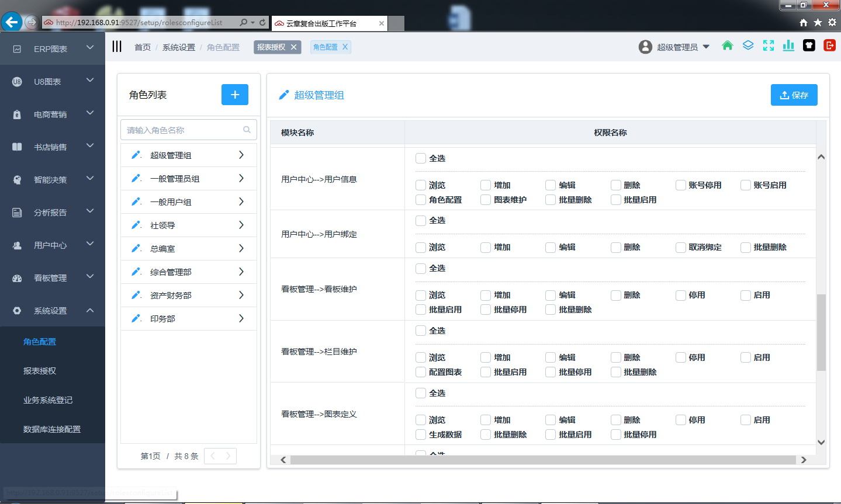
Task: Go to previous page of role list
Action: (x=213, y=456)
